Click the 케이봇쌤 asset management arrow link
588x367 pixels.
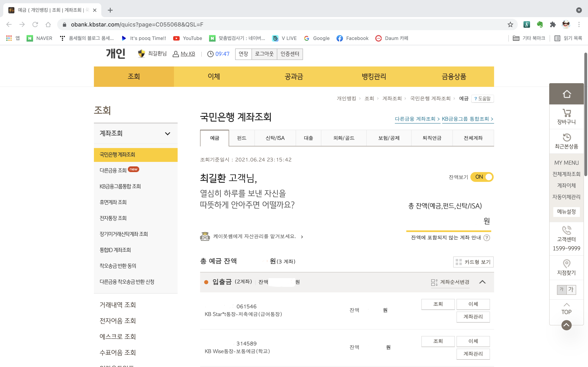coord(302,237)
